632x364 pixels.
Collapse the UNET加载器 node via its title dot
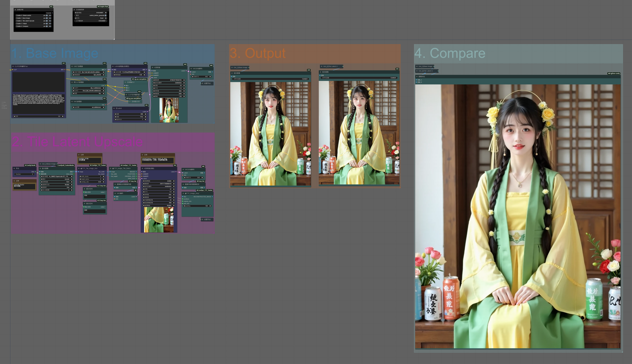coord(72,66)
